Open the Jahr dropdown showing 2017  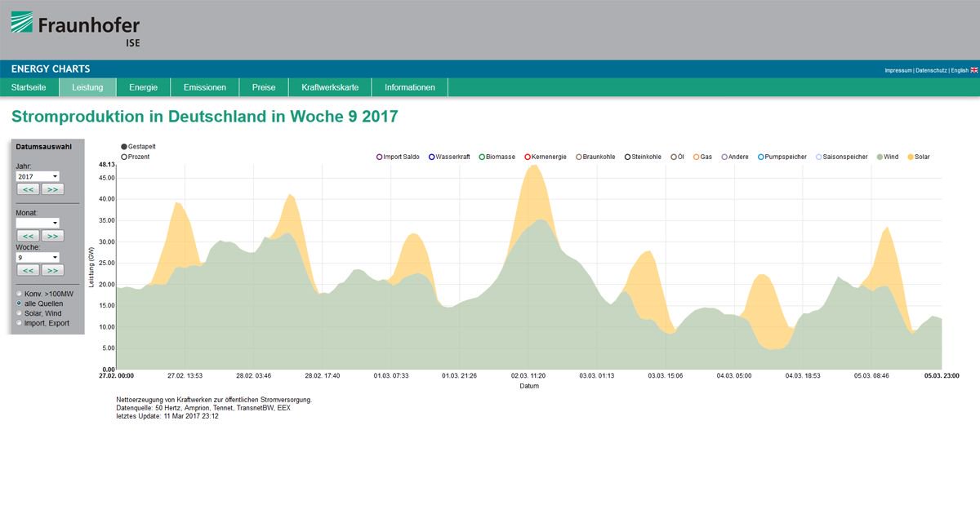pyautogui.click(x=38, y=176)
